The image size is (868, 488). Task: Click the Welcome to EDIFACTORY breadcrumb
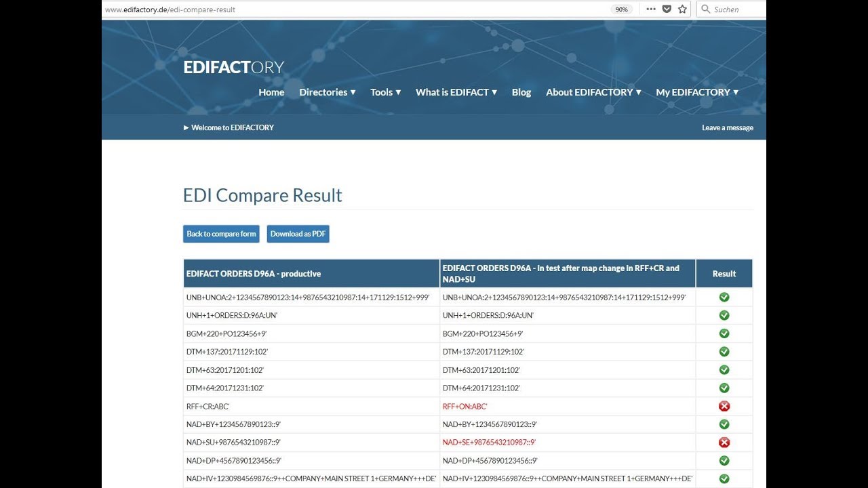[x=229, y=127]
